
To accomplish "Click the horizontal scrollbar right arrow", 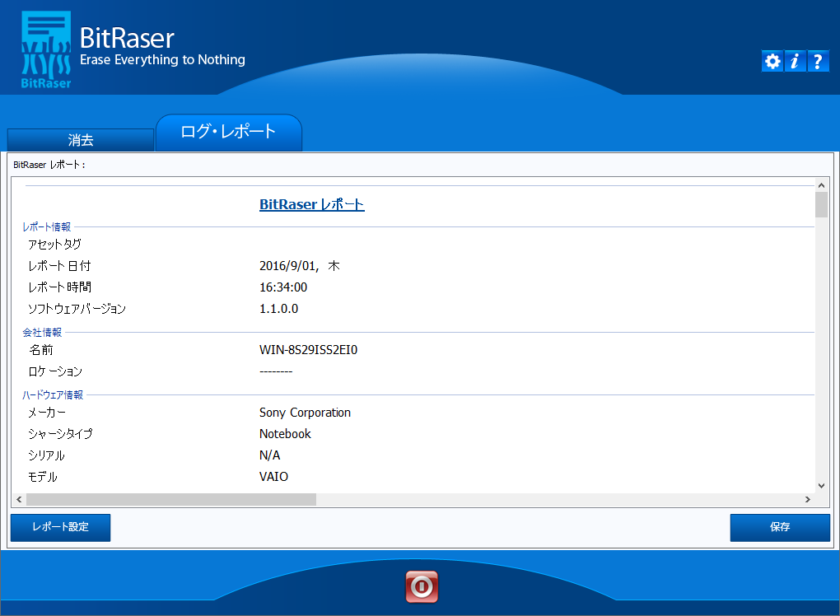I will tap(808, 499).
